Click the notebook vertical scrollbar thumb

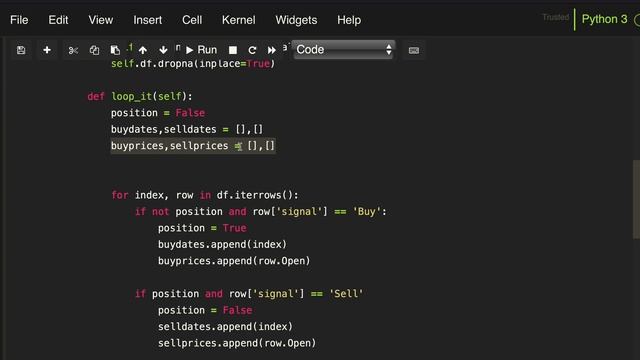(636, 199)
